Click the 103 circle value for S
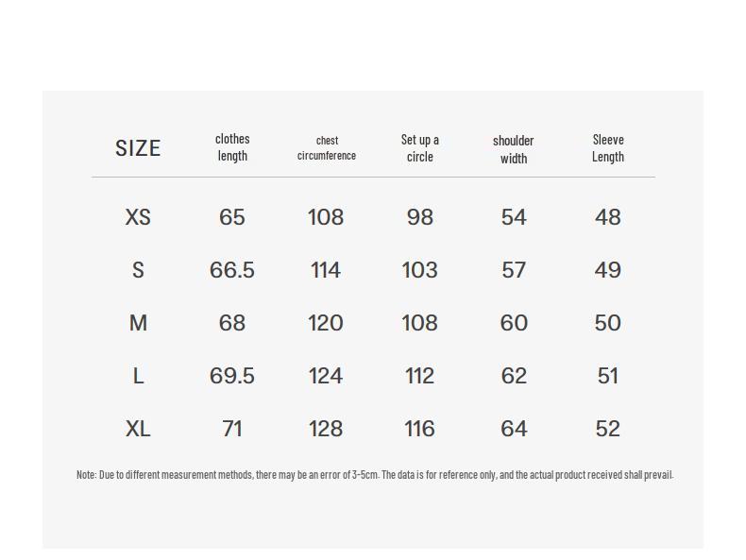This screenshot has height=560, width=746. (x=419, y=270)
